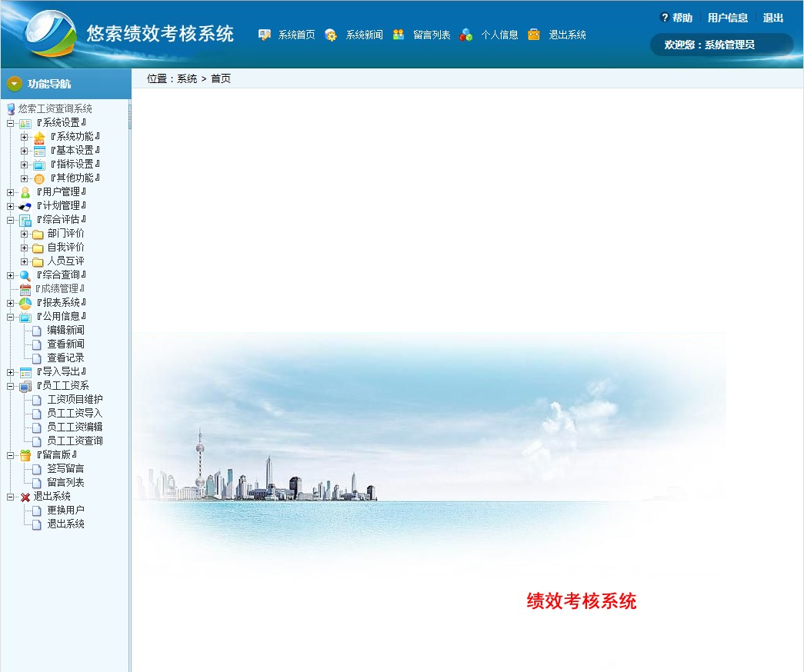Screen dimensions: 804x672
Task: Click the round arrow icon beside 功能导航
Action: tap(15, 84)
